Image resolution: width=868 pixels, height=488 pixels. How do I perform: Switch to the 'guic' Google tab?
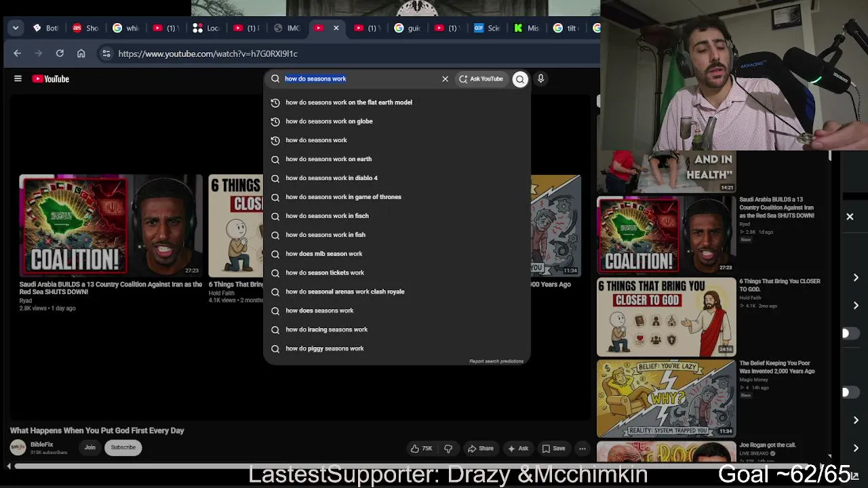408,28
